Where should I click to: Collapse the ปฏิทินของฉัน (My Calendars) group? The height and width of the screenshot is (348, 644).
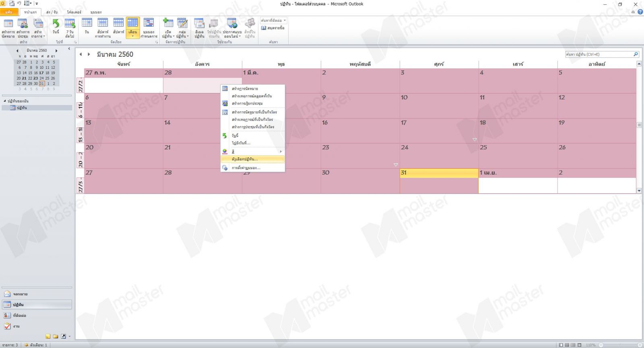click(5, 101)
